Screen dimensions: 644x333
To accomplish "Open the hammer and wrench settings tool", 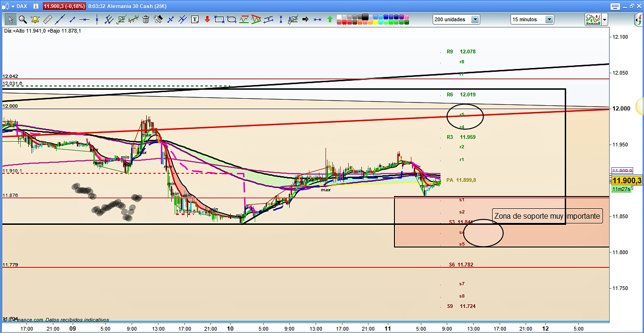I will tap(158, 19).
